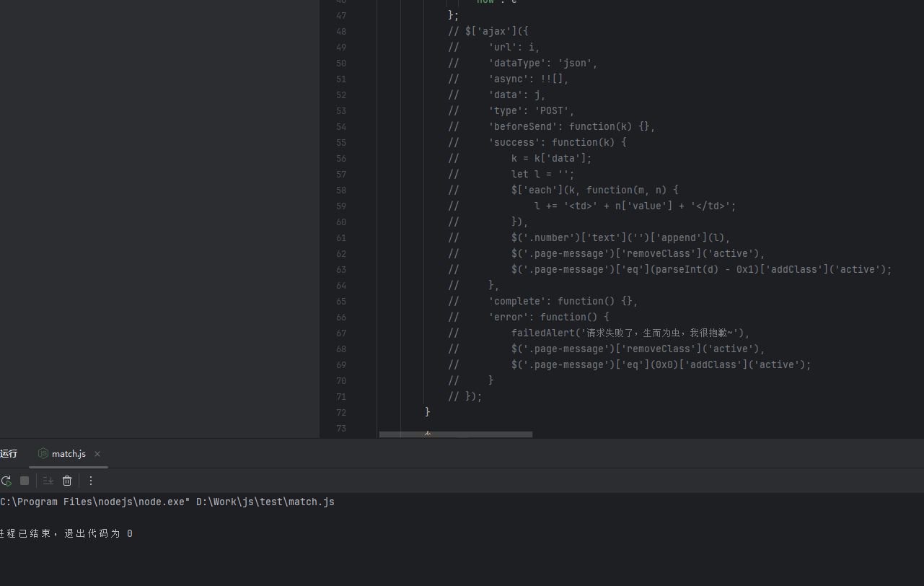
Task: Open the three-dot more options menu
Action: click(x=91, y=481)
